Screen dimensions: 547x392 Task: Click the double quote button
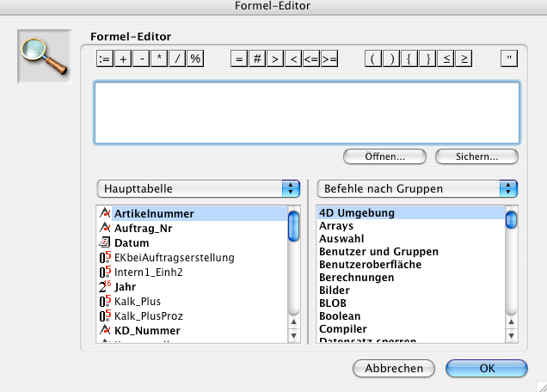511,58
